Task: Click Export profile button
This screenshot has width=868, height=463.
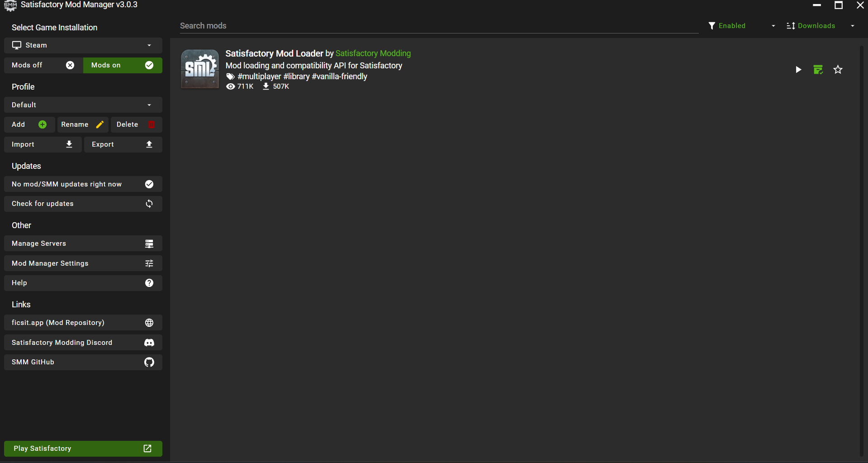Action: [x=123, y=144]
